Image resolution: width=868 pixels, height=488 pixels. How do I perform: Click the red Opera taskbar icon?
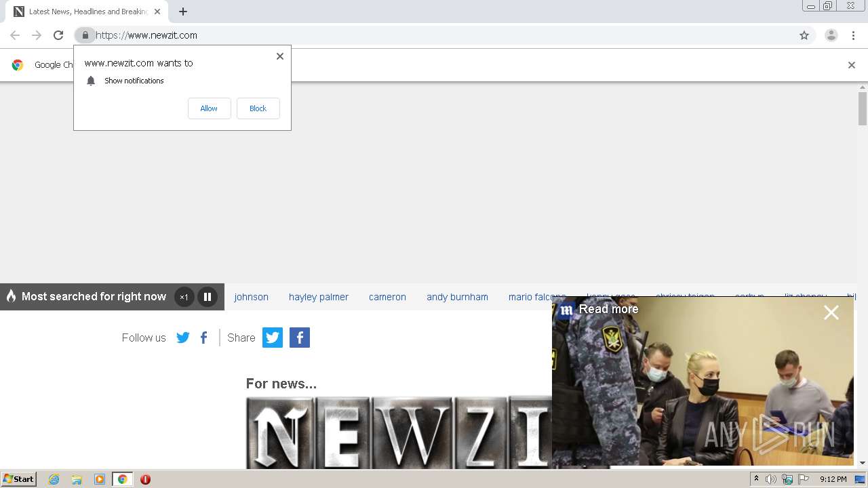click(145, 479)
